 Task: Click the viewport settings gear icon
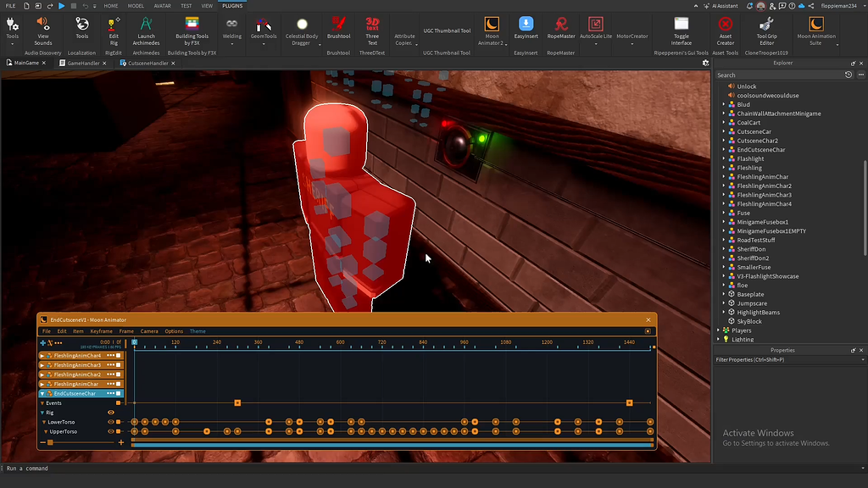(x=705, y=63)
